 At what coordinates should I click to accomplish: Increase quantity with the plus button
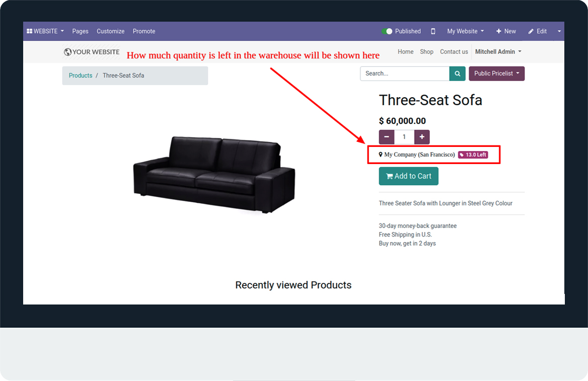422,137
